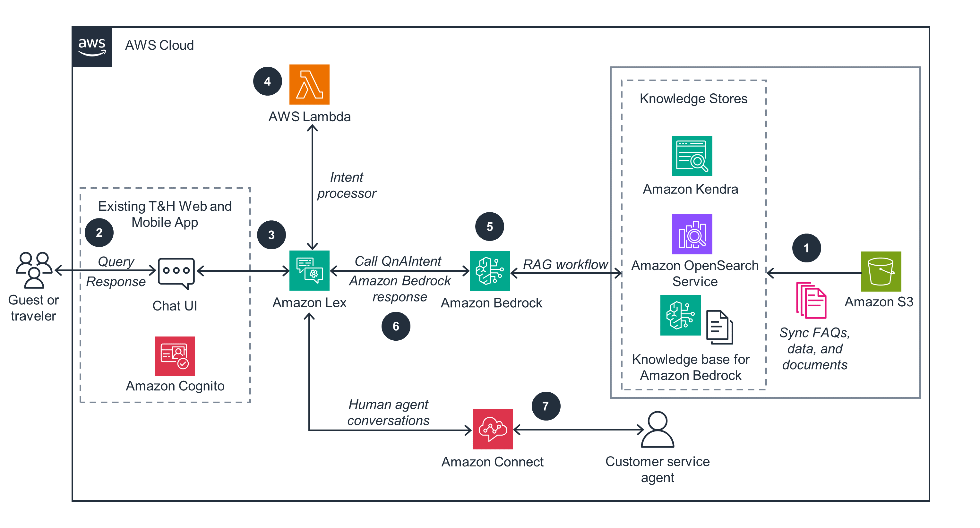
Task: Select the 'Guest or traveler' label
Action: [x=33, y=308]
